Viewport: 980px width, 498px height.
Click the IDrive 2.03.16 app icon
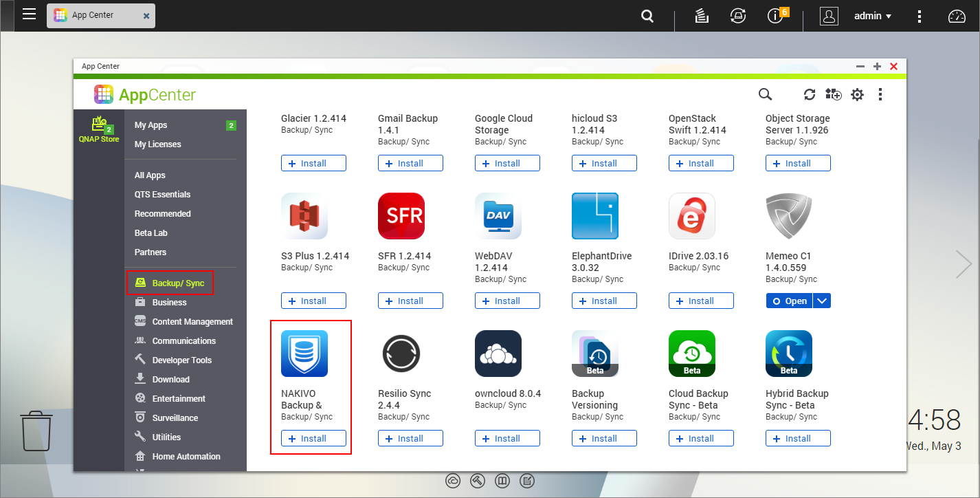(x=692, y=216)
